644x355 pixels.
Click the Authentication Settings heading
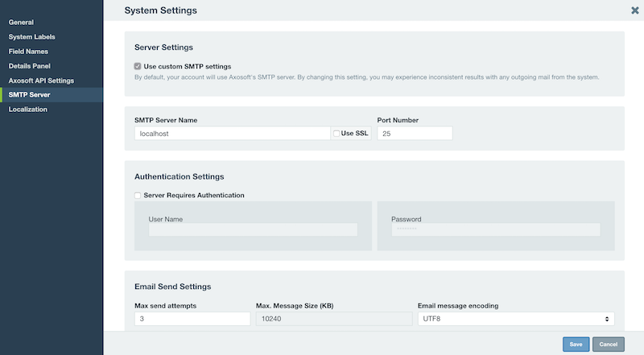[179, 176]
